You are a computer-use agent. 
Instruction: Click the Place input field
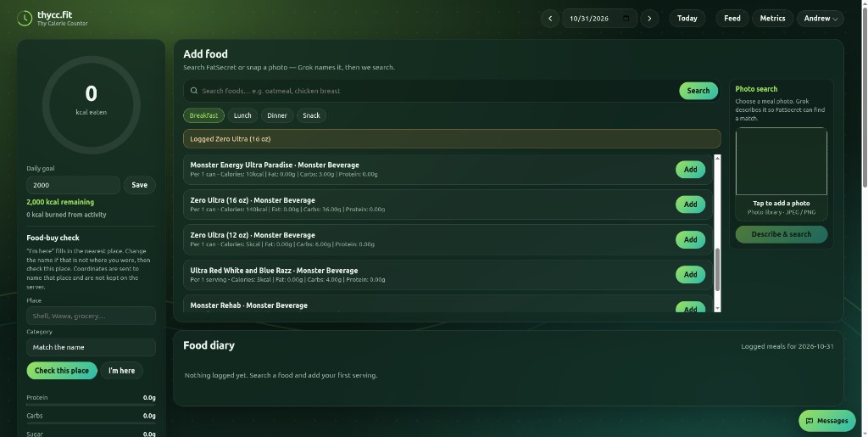[x=91, y=316]
